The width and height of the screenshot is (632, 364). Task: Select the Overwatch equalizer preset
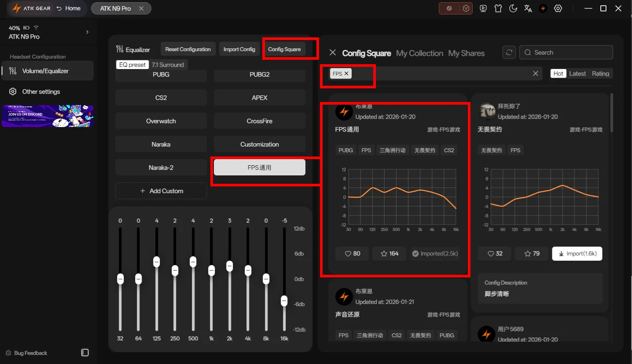(x=161, y=121)
